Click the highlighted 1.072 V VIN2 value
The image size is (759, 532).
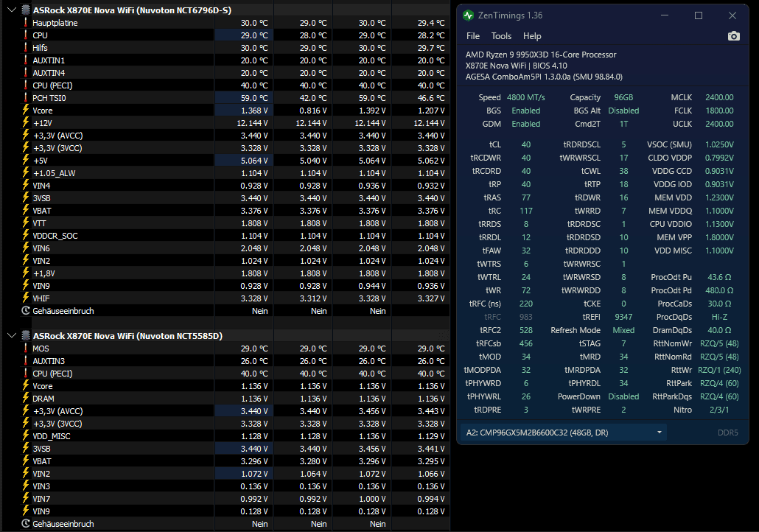[x=254, y=474]
